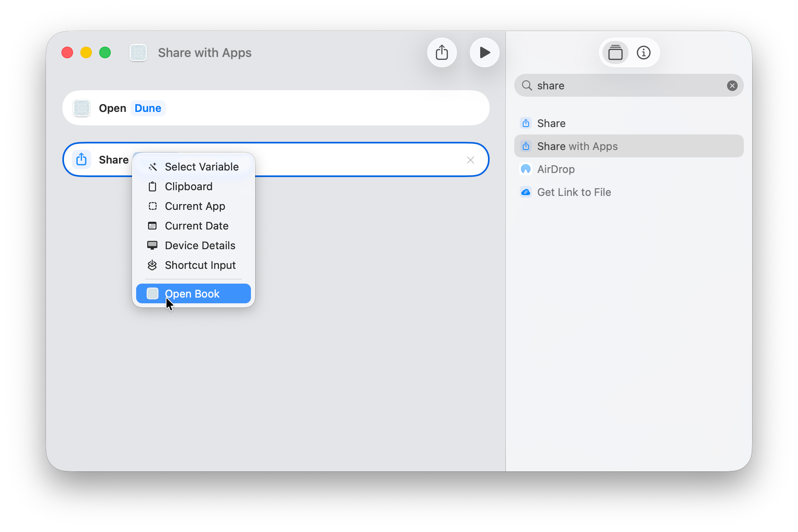Pick Current Date from the menu
This screenshot has width=798, height=532.
[196, 226]
